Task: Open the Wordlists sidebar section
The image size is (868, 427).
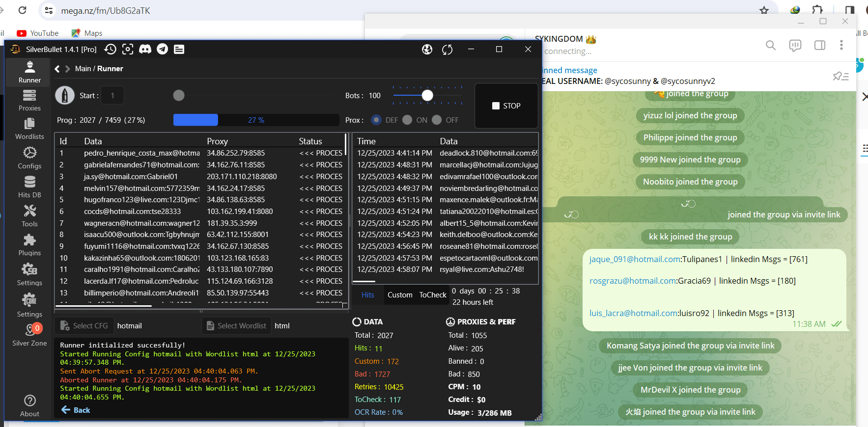Action: [29, 129]
